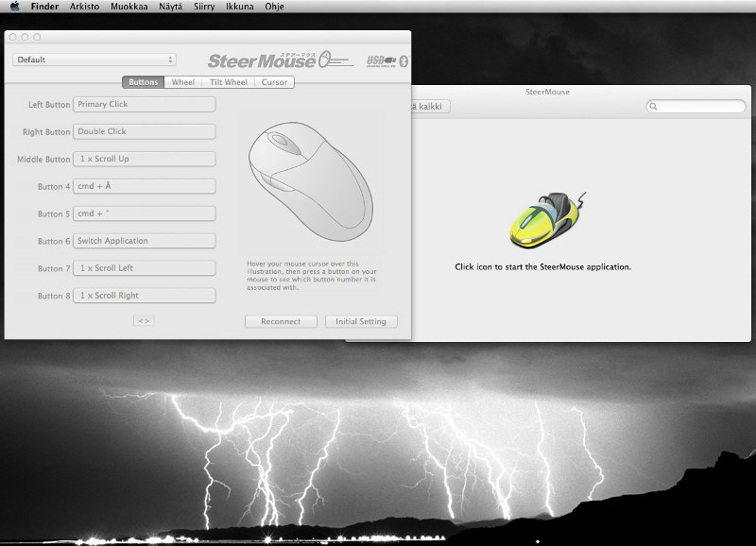Click the "kaikki" button in the rear SteerMouse window
The image size is (756, 546).
(x=430, y=107)
